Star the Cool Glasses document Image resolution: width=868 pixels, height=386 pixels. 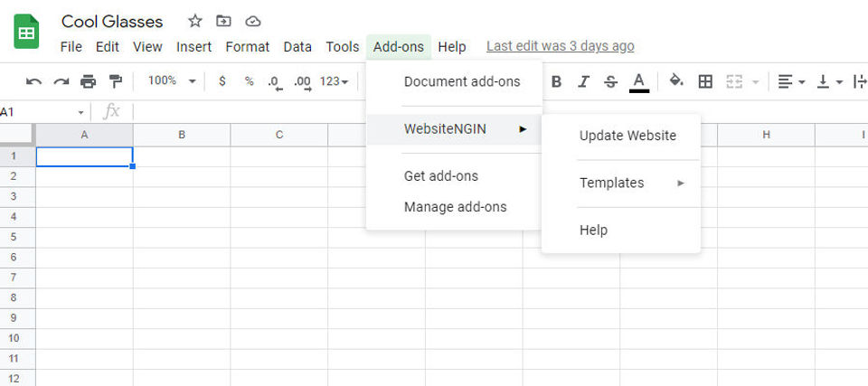[195, 22]
